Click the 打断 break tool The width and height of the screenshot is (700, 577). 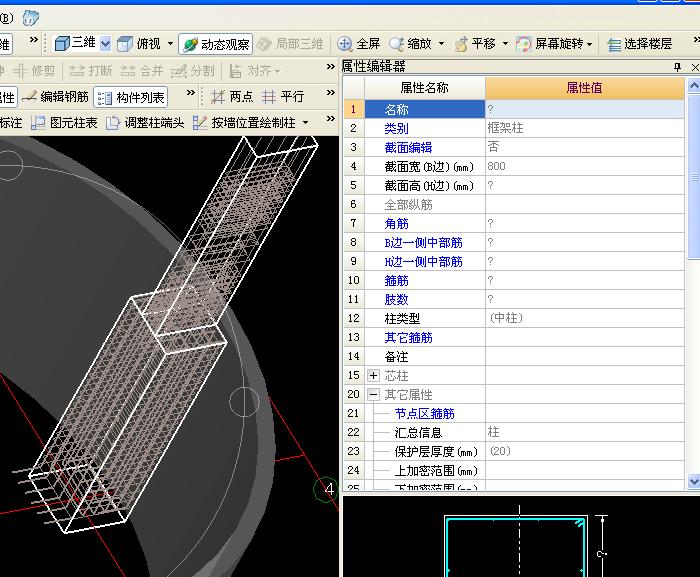(91, 71)
